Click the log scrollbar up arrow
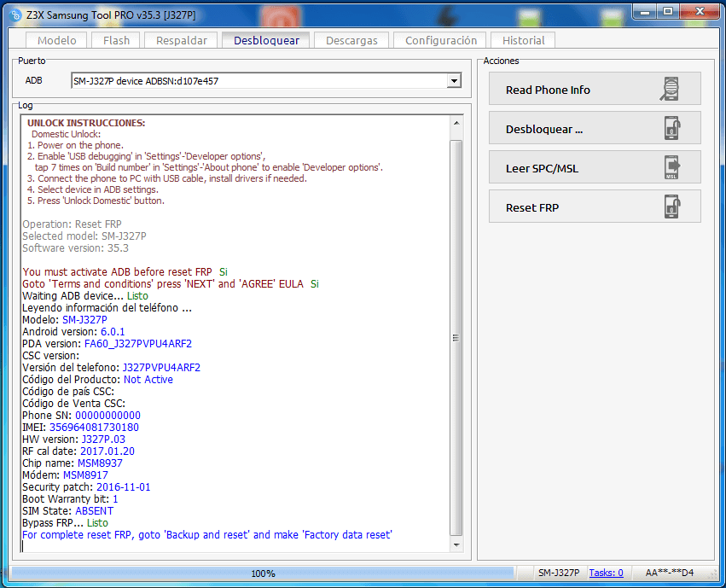The height and width of the screenshot is (588, 726). 456,123
